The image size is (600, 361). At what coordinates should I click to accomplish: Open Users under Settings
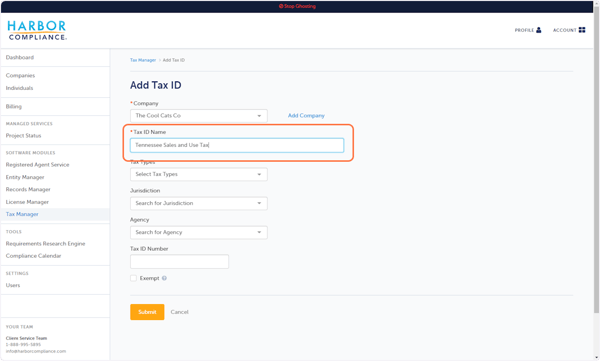[13, 285]
